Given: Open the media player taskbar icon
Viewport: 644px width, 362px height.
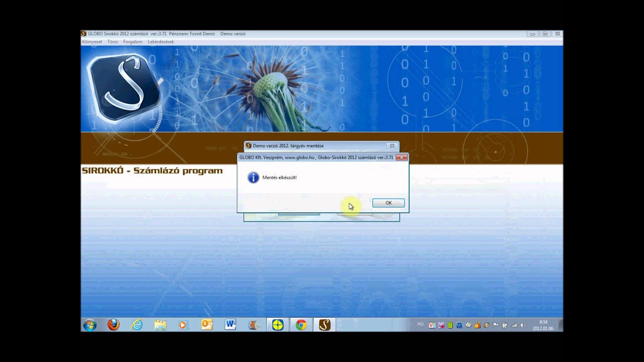Looking at the screenshot, I should (183, 325).
